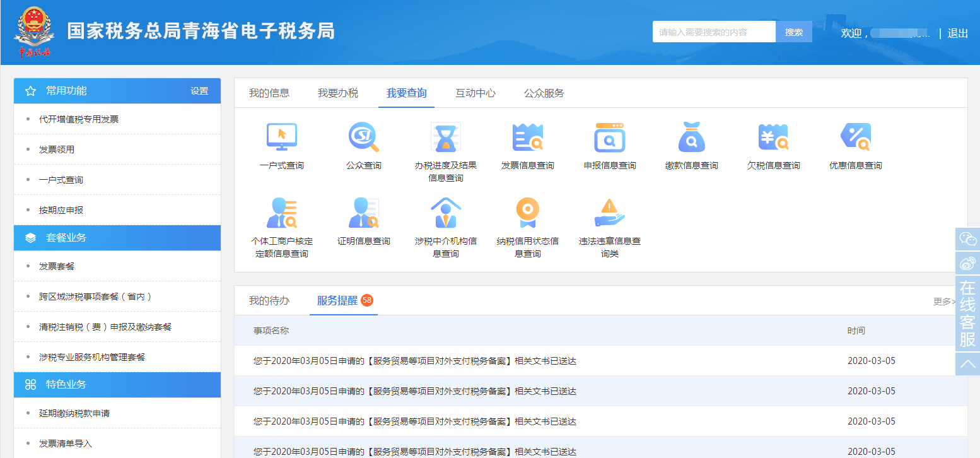Open the 欠税信息查询 icon
The height and width of the screenshot is (458, 980).
tap(773, 137)
